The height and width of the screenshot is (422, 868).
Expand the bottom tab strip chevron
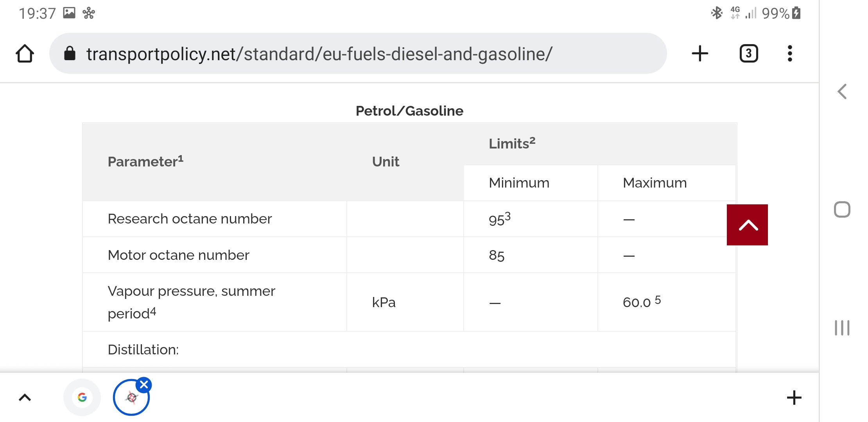click(x=25, y=398)
